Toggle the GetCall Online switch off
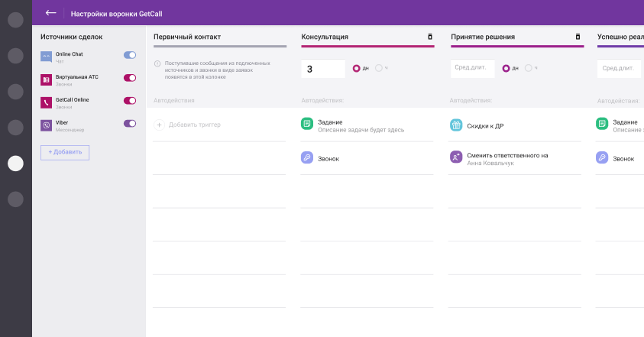Screen dimensions: 644x337 [x=130, y=101]
